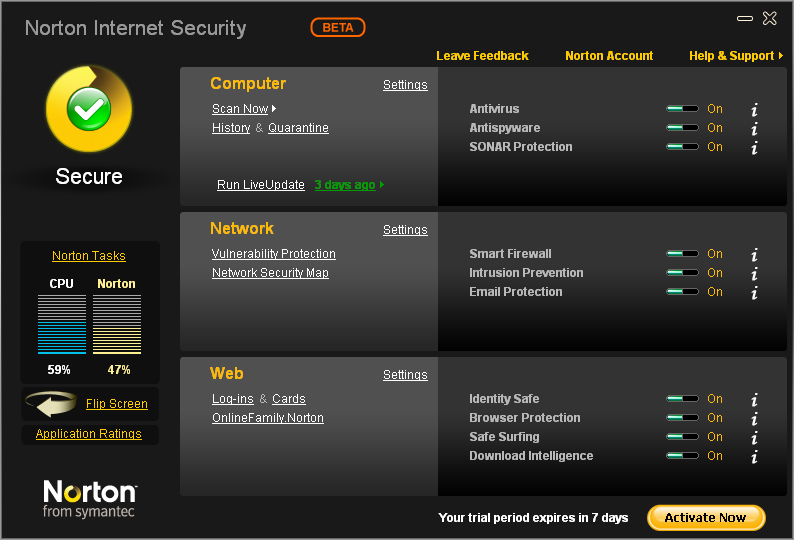This screenshot has width=794, height=540.
Task: Open the Network Security Map link
Action: coord(270,273)
